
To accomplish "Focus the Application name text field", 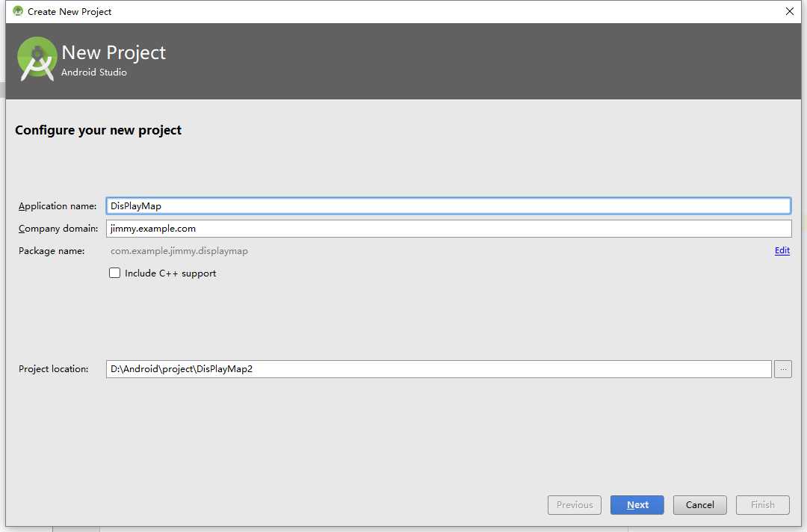I will 448,206.
